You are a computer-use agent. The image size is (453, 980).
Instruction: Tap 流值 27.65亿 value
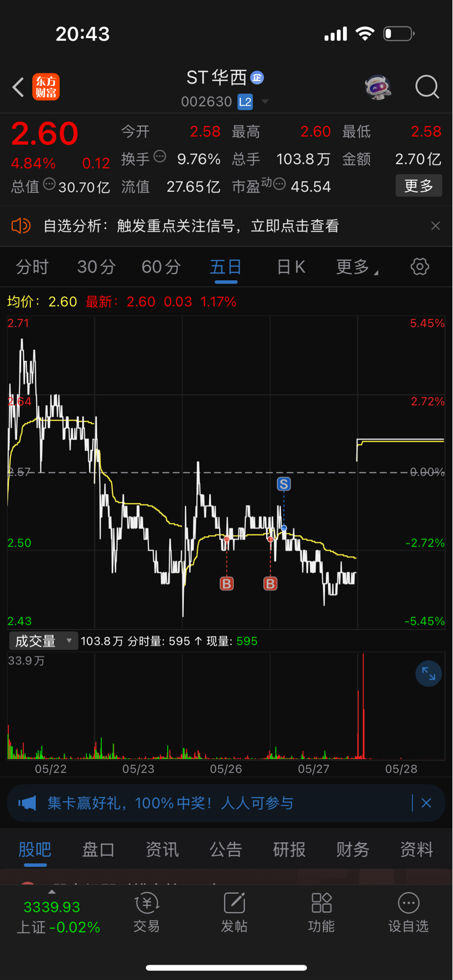193,187
